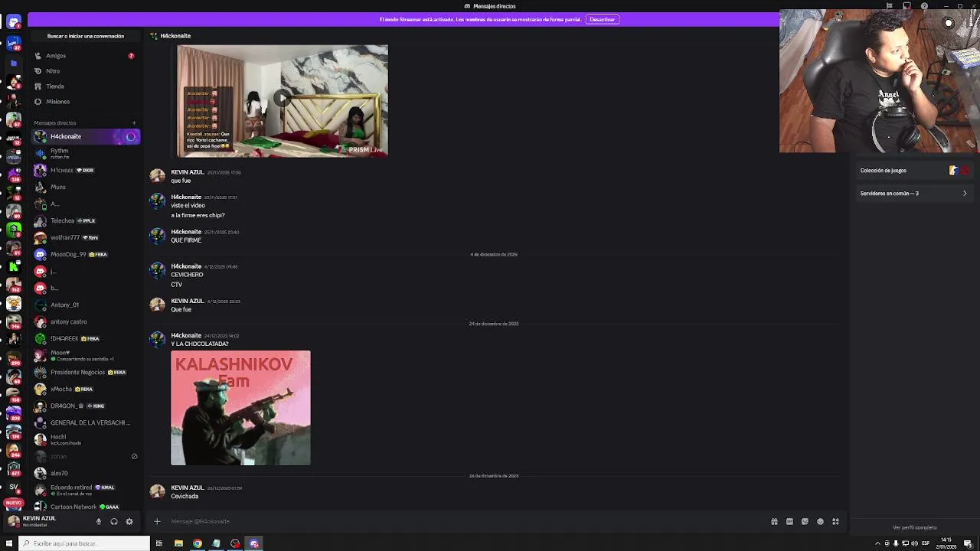Open DR4GON_ direct message
The width and height of the screenshot is (980, 551).
pyautogui.click(x=85, y=406)
